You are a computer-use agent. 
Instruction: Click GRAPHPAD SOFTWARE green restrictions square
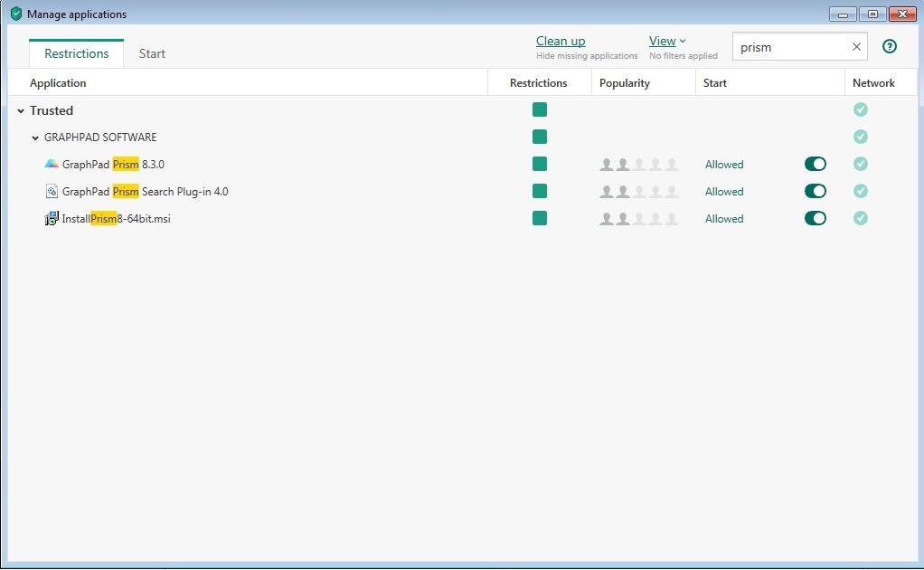coord(539,137)
